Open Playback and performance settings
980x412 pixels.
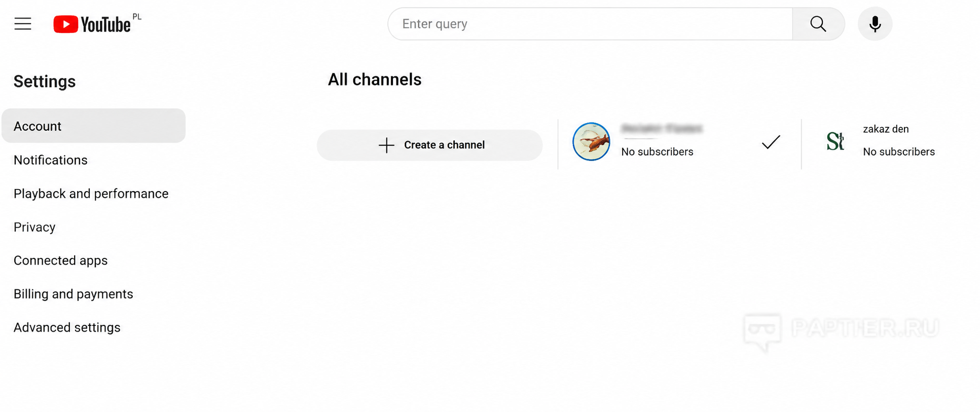[91, 194]
